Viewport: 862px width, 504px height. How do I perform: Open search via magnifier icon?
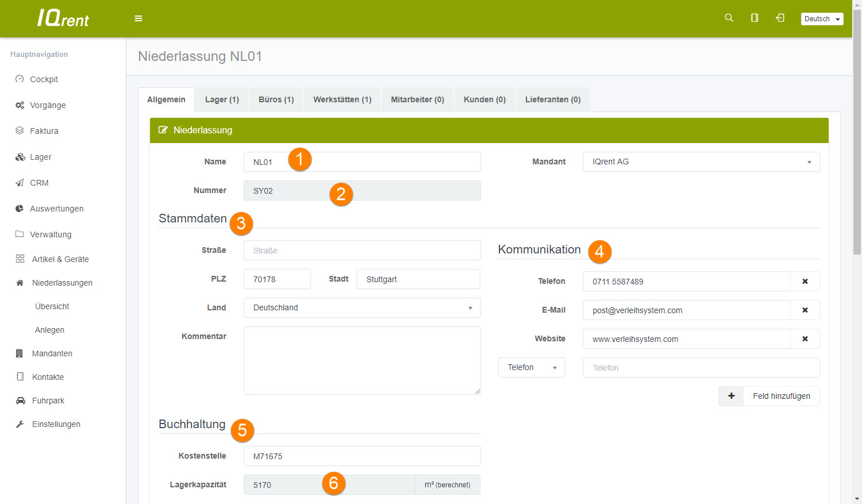click(729, 18)
